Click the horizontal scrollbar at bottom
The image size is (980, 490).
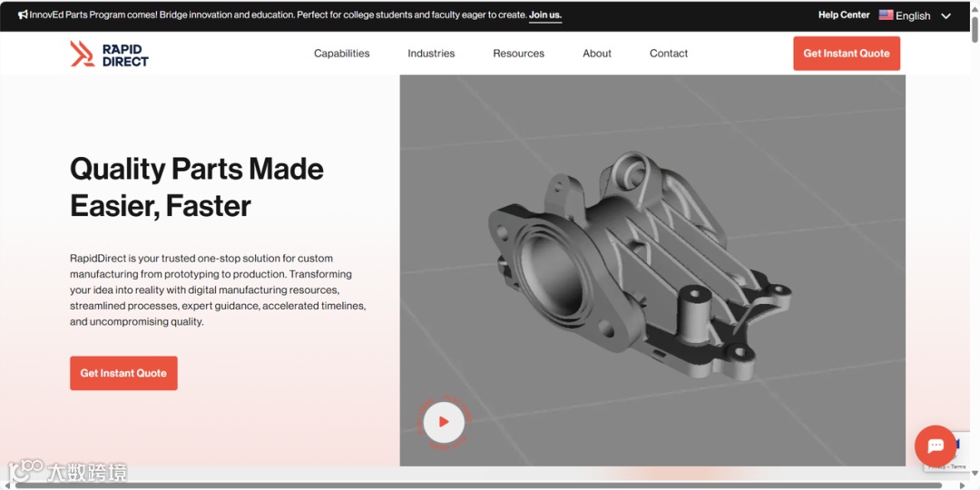[478, 485]
